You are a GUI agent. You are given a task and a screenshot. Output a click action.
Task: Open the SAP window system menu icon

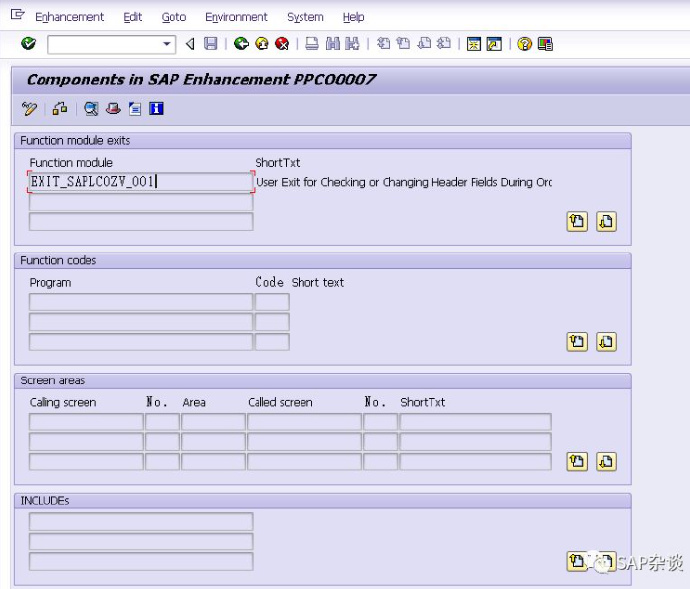click(17, 15)
